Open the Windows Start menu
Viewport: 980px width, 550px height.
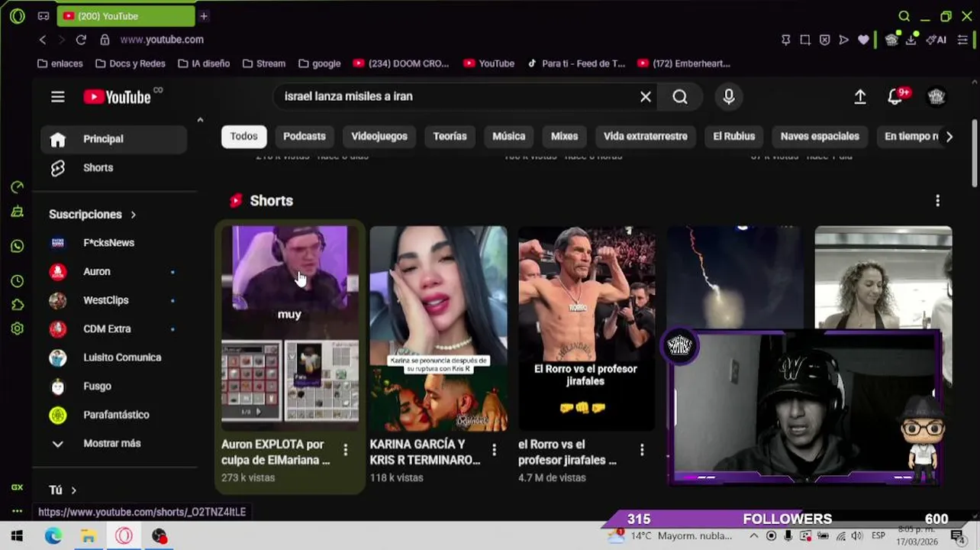pyautogui.click(x=17, y=536)
